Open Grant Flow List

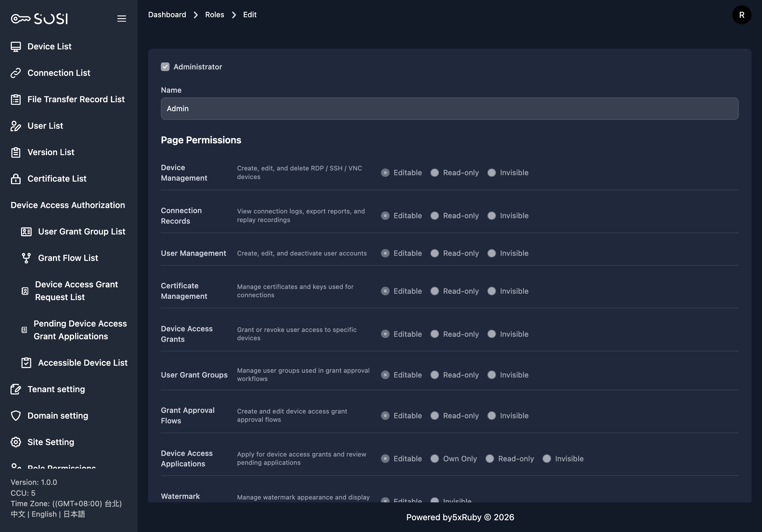pos(68,258)
